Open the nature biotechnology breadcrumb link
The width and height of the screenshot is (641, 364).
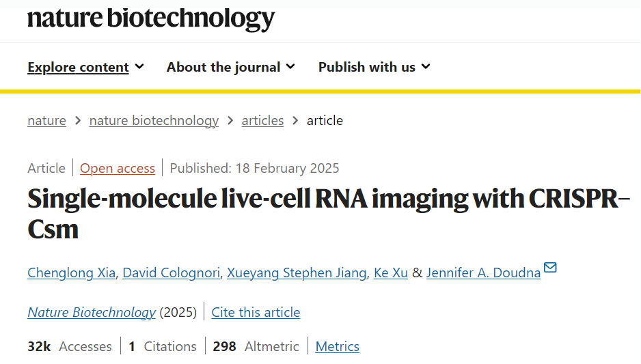154,121
